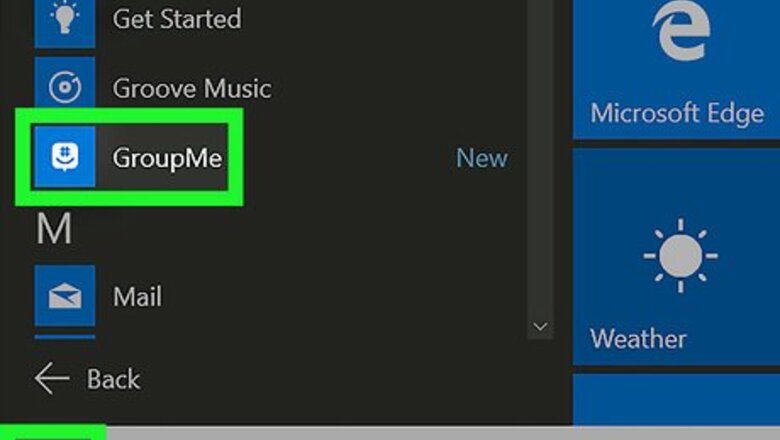This screenshot has height=440, width=780.
Task: Click the GroupMe smiley chat icon
Action: tap(65, 157)
